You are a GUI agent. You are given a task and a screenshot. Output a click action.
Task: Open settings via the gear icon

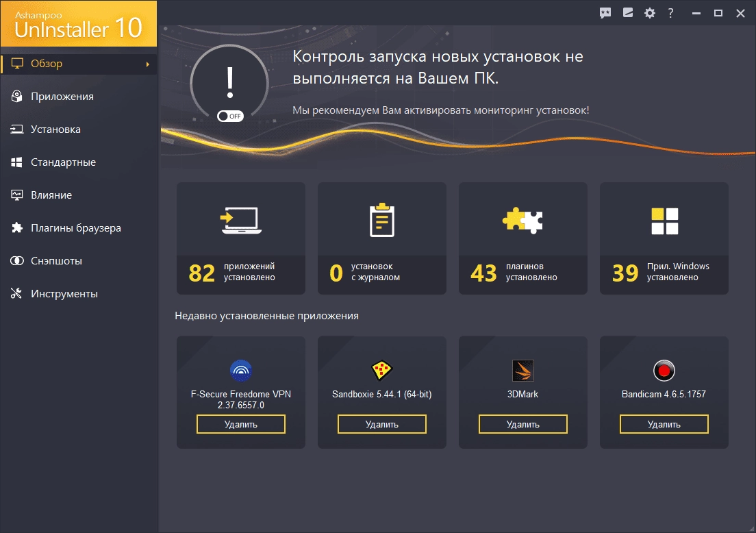tap(650, 13)
